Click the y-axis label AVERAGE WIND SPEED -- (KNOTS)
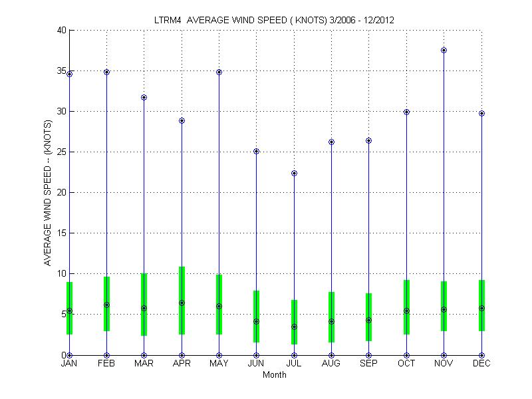The width and height of the screenshot is (532, 399). coord(47,193)
